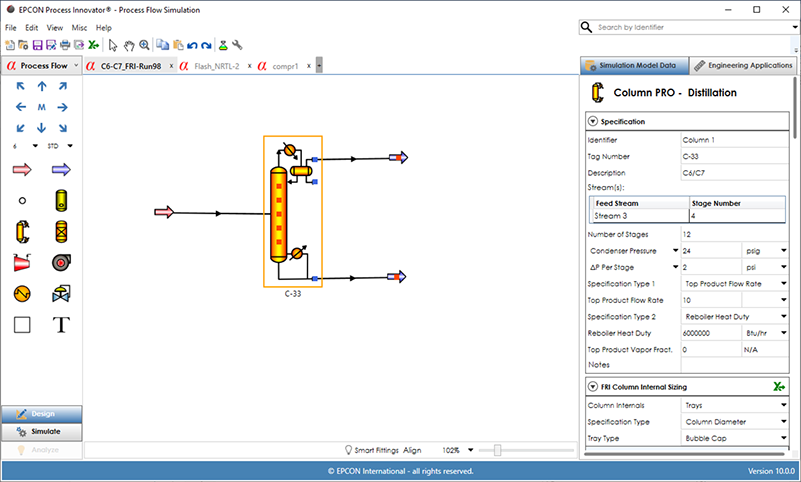Open the Reboiler Heat Duty Btu/hr dropdown
The height and width of the screenshot is (482, 801).
(x=784, y=333)
